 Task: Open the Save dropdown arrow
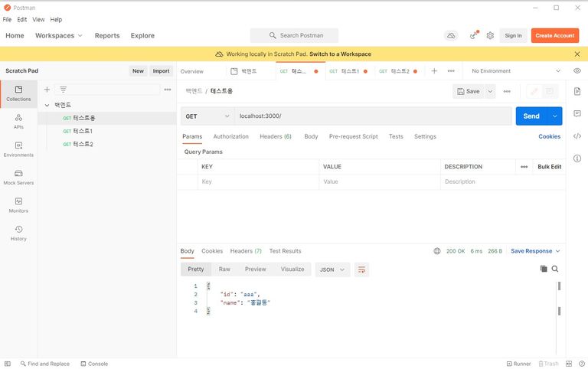[490, 92]
